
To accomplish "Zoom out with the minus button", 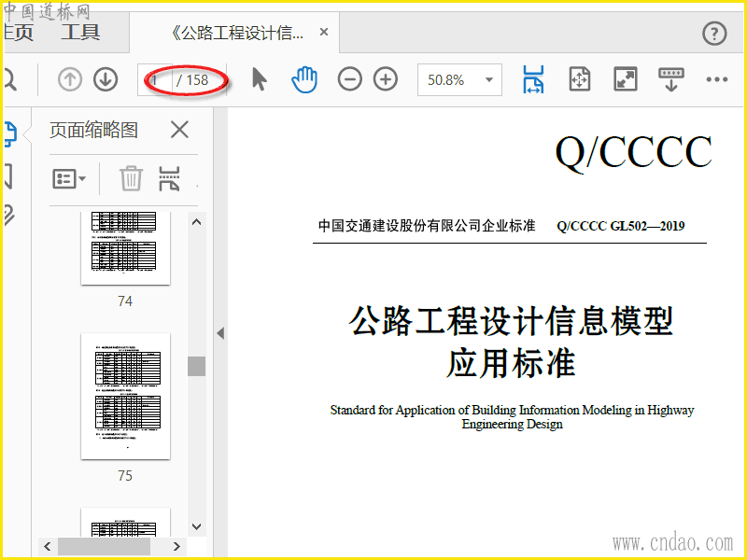I will pos(349,79).
